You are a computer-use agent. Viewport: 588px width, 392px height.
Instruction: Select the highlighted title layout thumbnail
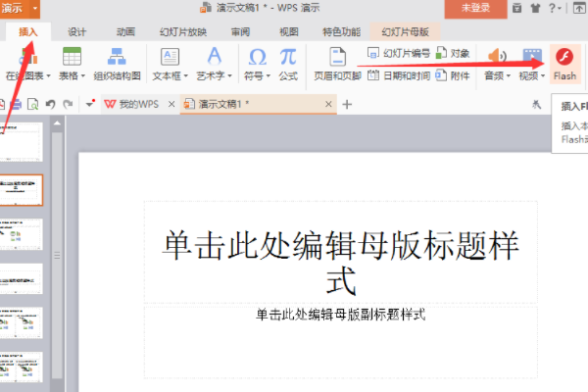(x=22, y=190)
